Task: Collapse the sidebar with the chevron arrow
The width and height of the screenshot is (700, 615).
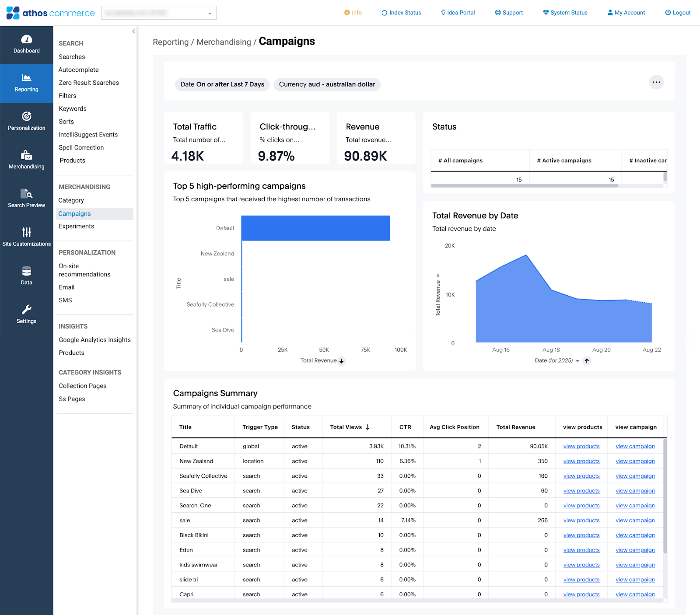Action: [133, 31]
